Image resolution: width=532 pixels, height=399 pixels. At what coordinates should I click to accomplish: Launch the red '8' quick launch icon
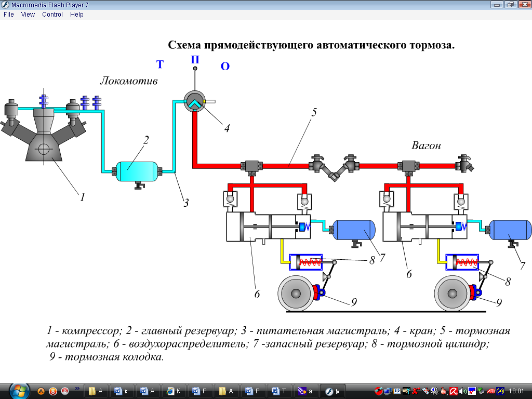(53, 391)
